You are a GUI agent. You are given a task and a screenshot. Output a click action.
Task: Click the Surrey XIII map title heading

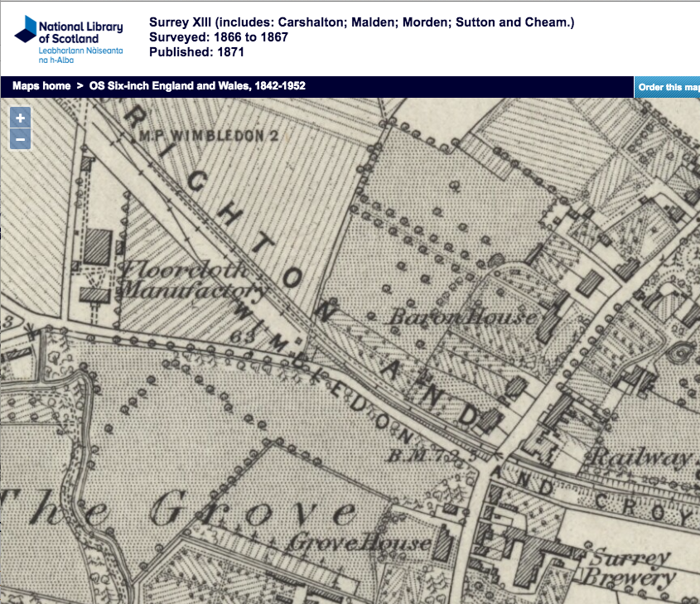tap(361, 22)
